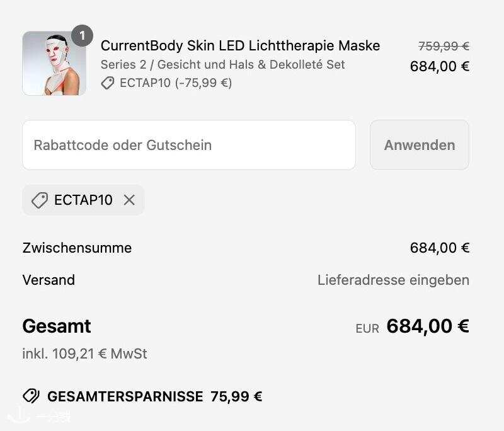Viewport: 504px width, 431px height.
Task: Click the ECTAP10 discount chip label
Action: [x=83, y=200]
